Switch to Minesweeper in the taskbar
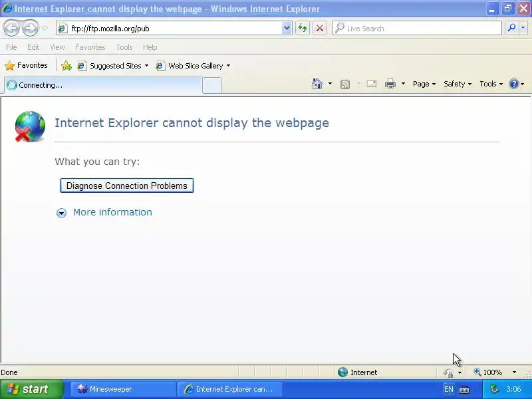This screenshot has height=399, width=532. tap(122, 389)
